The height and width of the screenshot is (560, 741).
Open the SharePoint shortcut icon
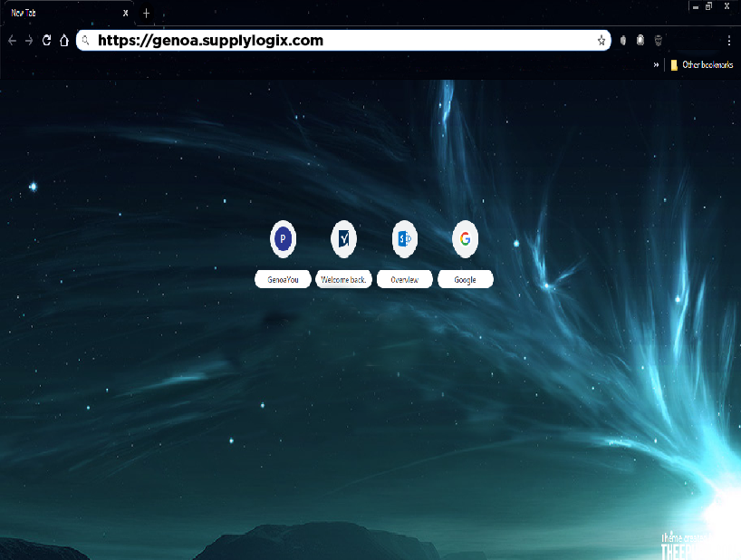(x=404, y=239)
